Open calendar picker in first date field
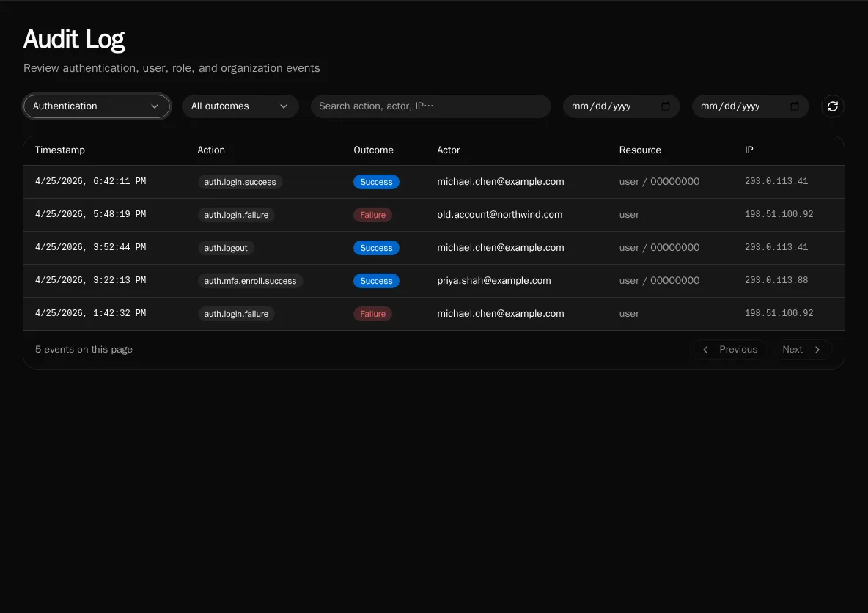The width and height of the screenshot is (868, 613). (x=666, y=106)
